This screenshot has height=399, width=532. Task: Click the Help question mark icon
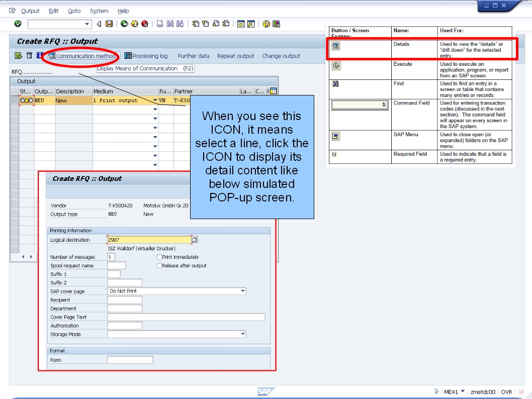point(267,24)
